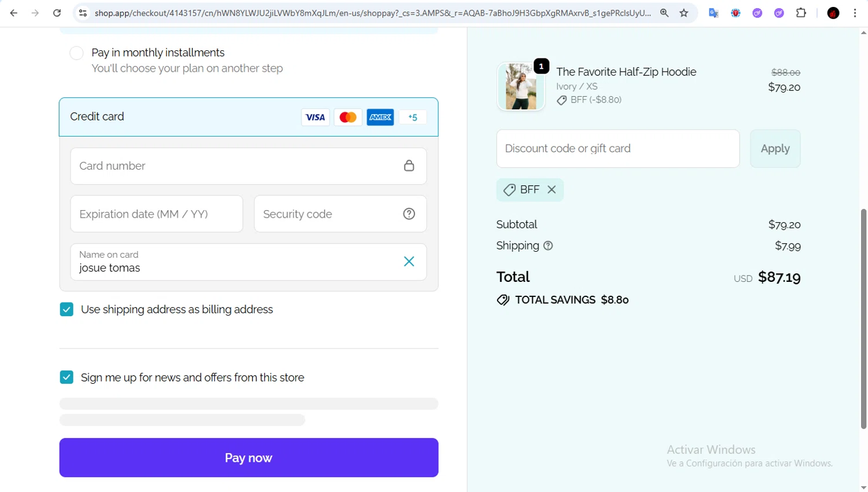Click the quantity badge on hoodie thumbnail
Image resolution: width=868 pixels, height=492 pixels.
coord(542,67)
